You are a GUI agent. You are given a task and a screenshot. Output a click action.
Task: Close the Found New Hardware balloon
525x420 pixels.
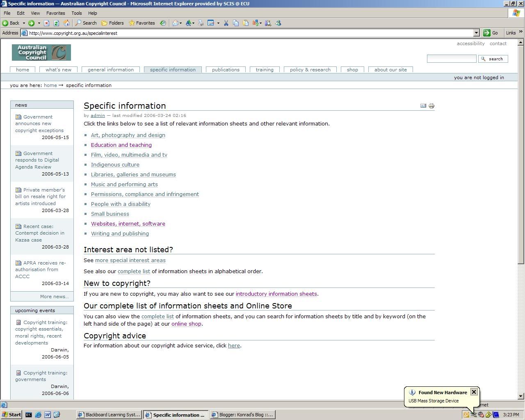[x=474, y=392]
